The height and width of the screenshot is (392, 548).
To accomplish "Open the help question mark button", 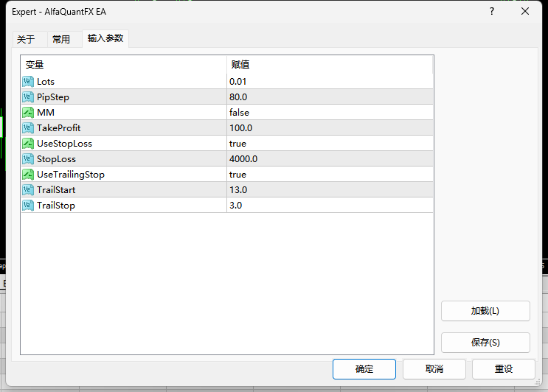I will coord(492,12).
